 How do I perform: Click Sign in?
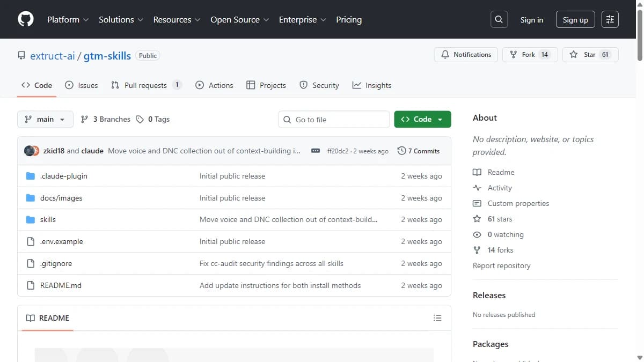(x=531, y=20)
